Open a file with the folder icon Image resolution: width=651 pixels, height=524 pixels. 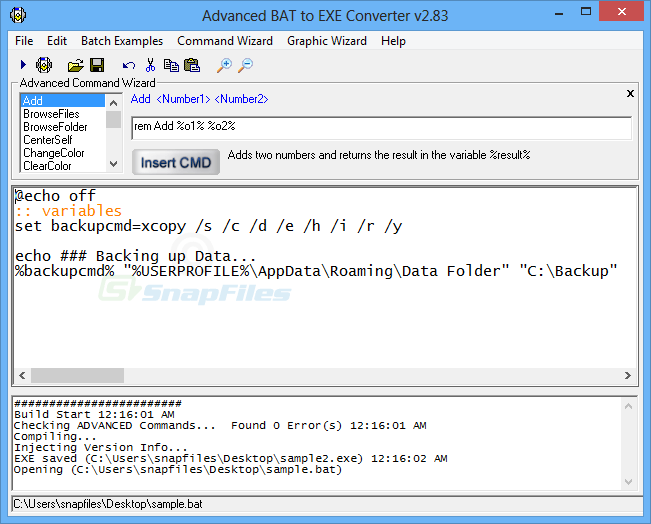[x=76, y=65]
